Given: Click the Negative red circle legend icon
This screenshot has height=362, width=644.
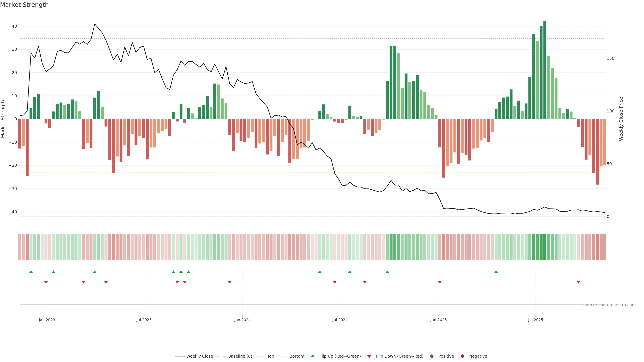Looking at the screenshot, I should coord(462,356).
